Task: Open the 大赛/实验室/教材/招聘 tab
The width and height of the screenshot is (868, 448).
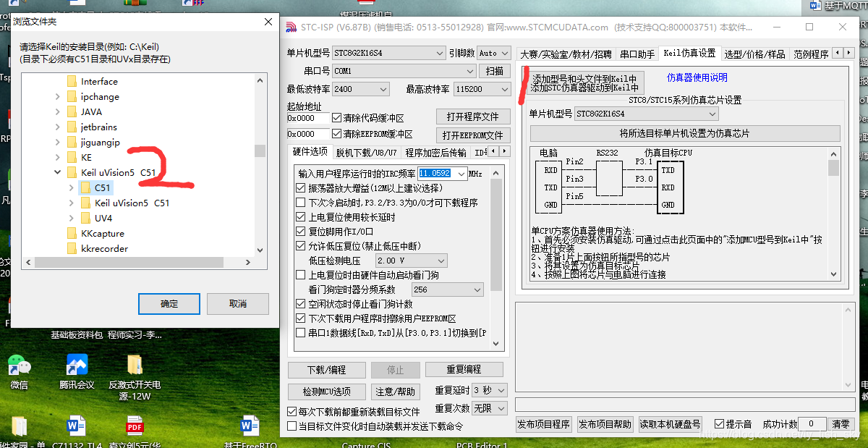Action: coord(566,54)
